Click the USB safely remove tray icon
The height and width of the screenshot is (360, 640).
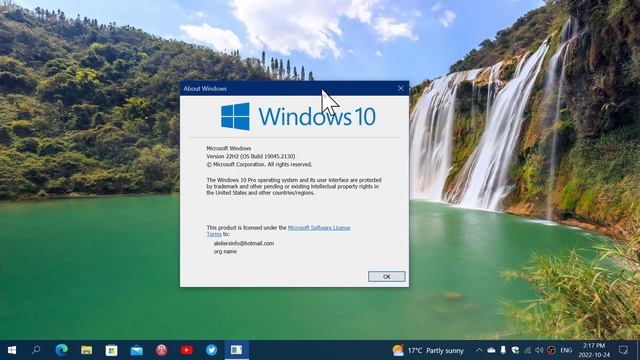(503, 350)
